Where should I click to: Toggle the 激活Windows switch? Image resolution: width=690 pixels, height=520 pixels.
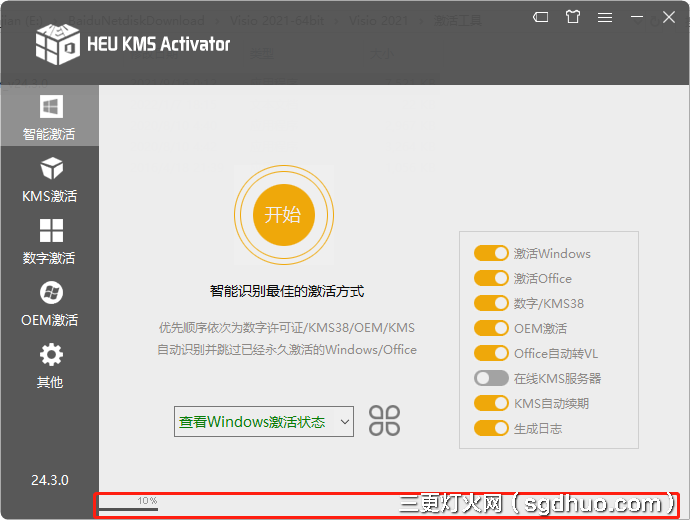(x=491, y=253)
